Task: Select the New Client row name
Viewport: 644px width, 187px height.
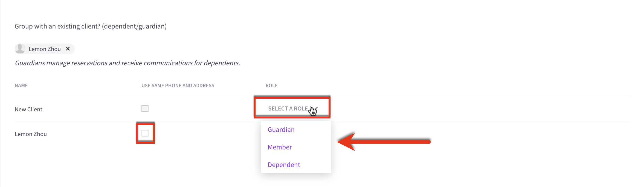Action: 28,109
